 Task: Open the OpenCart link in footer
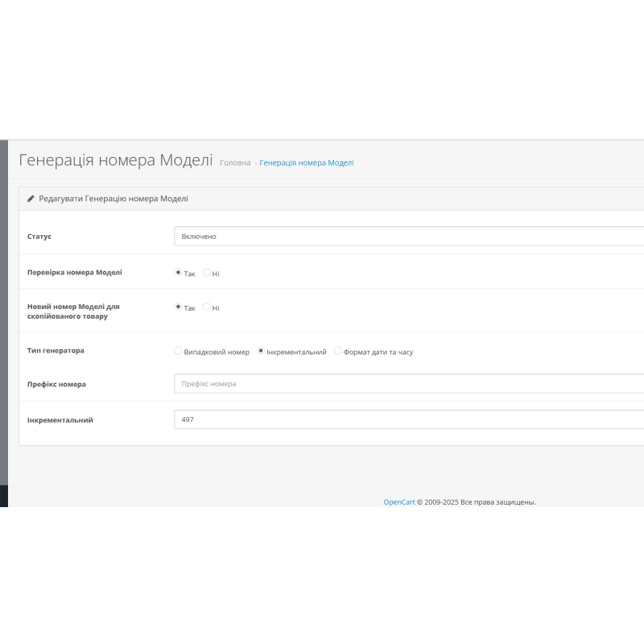(399, 502)
